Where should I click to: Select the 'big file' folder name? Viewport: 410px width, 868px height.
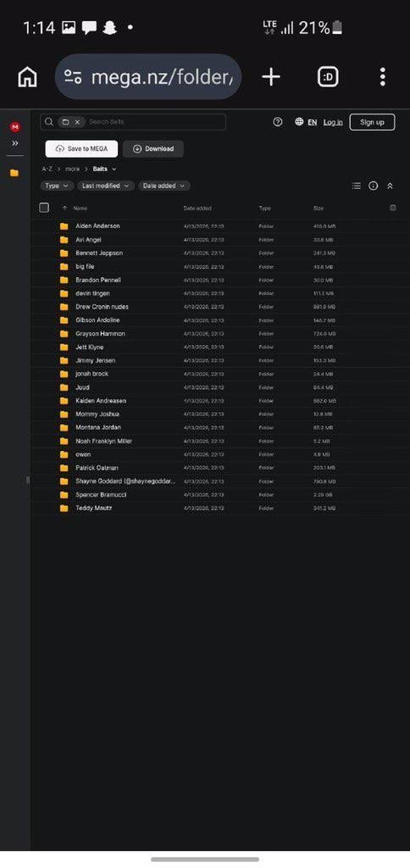point(85,267)
